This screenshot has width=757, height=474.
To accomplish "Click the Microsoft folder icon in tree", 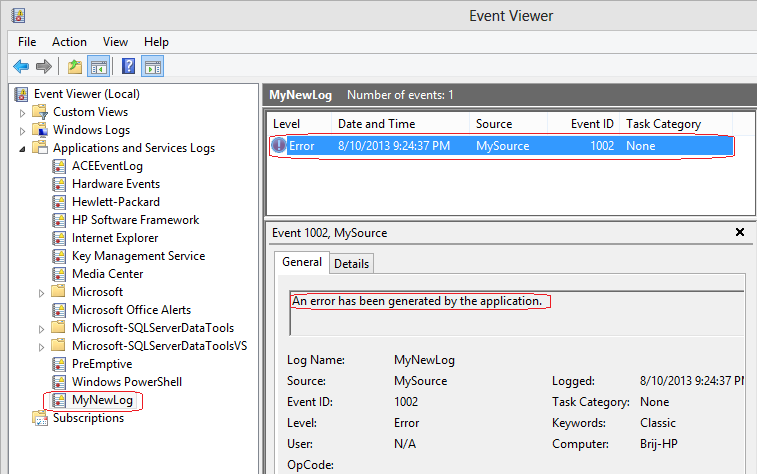I will [58, 292].
